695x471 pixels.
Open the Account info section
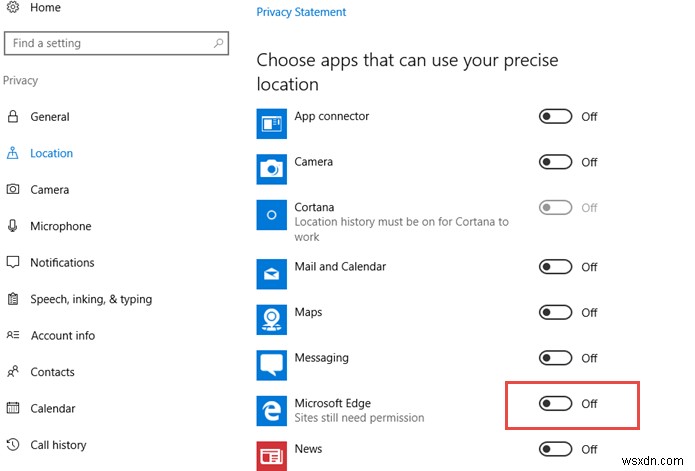(62, 336)
